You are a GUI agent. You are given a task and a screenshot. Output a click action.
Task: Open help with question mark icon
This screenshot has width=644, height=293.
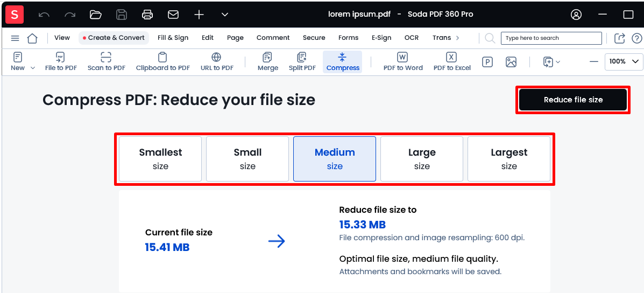pyautogui.click(x=636, y=38)
